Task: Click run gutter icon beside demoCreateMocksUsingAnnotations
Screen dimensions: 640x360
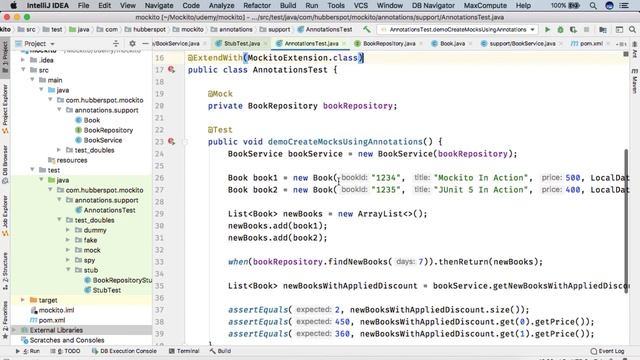Action: (x=171, y=142)
